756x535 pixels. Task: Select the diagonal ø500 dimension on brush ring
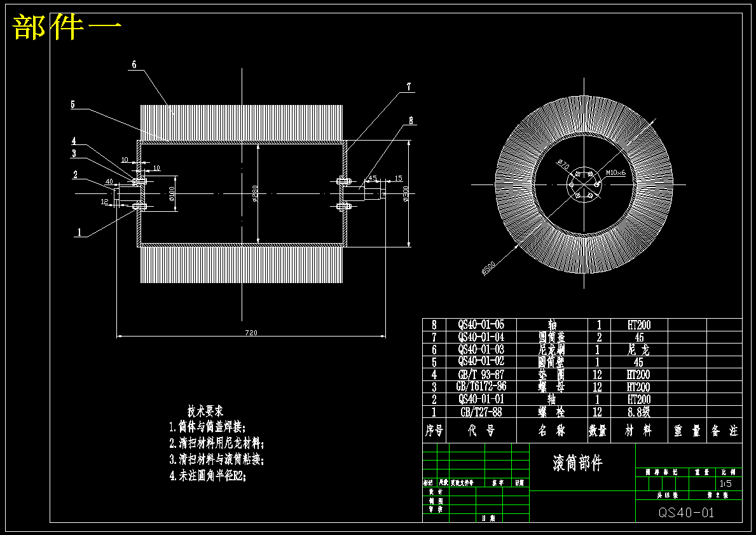[488, 268]
